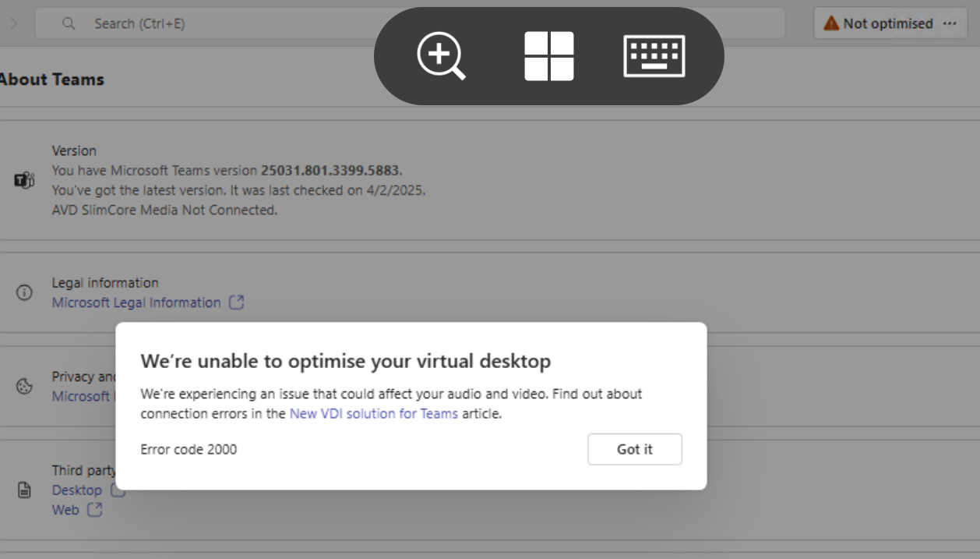Focus the Search (Ctrl+E) field

tap(410, 23)
